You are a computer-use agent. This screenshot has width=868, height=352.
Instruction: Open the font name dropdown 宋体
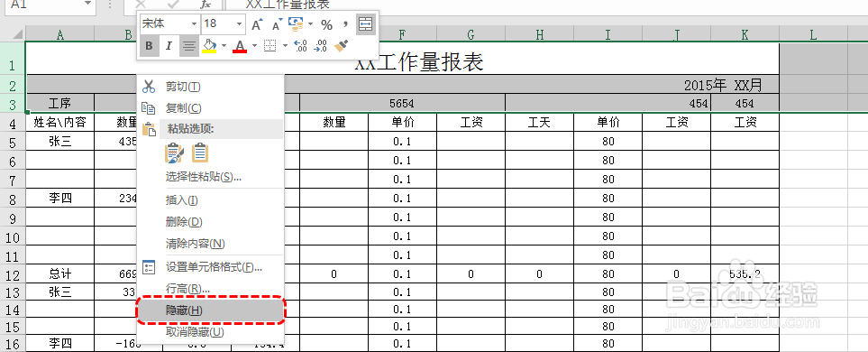coord(195,23)
